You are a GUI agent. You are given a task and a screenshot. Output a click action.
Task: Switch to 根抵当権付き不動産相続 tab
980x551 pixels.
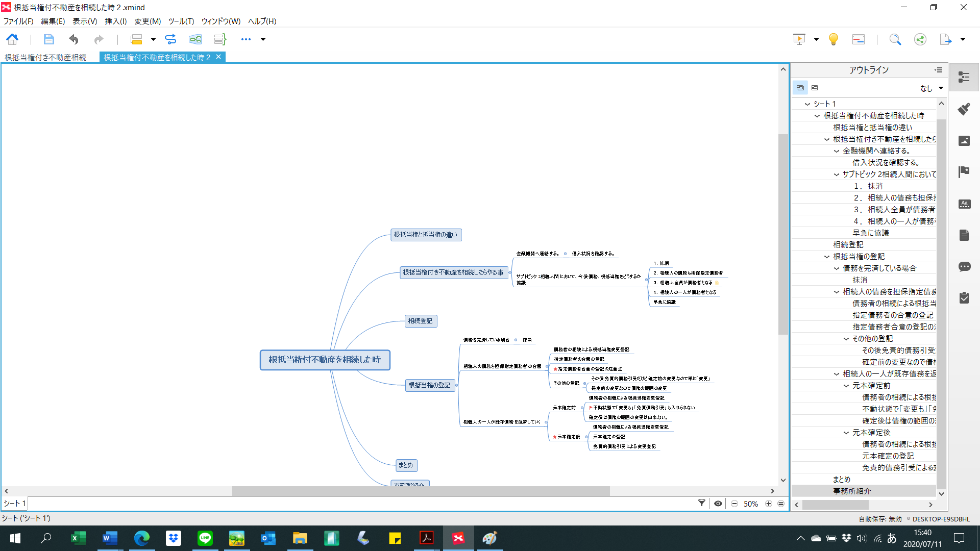(45, 57)
